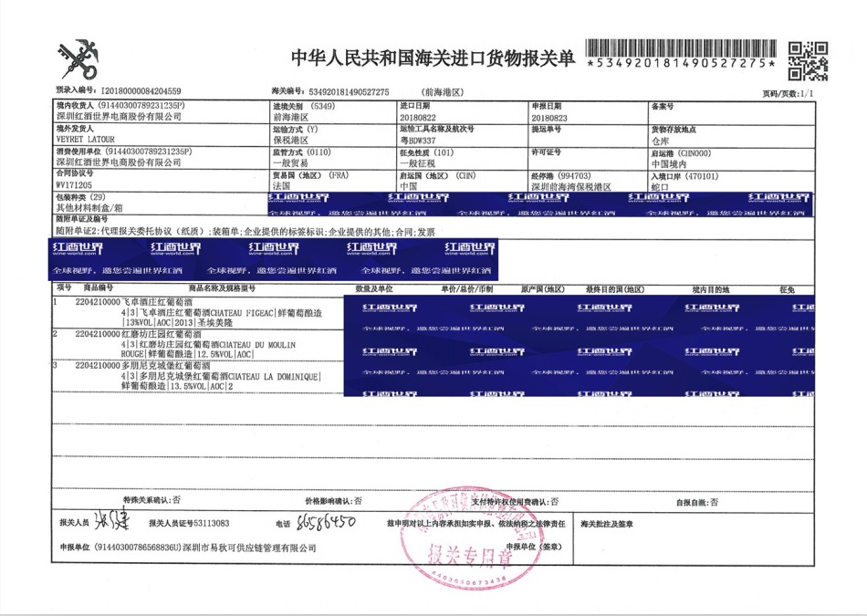Select contract number WV171205
This screenshot has width=867, height=616.
[x=74, y=185]
